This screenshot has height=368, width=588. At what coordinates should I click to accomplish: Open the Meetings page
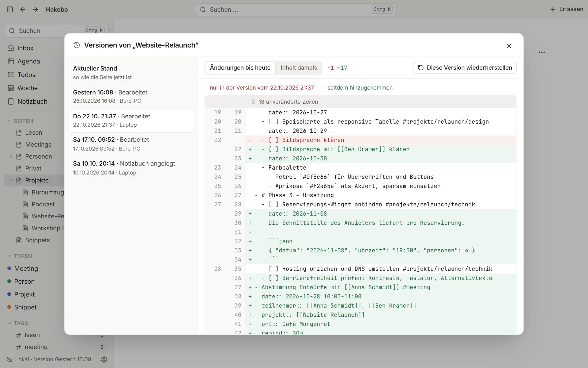point(38,144)
